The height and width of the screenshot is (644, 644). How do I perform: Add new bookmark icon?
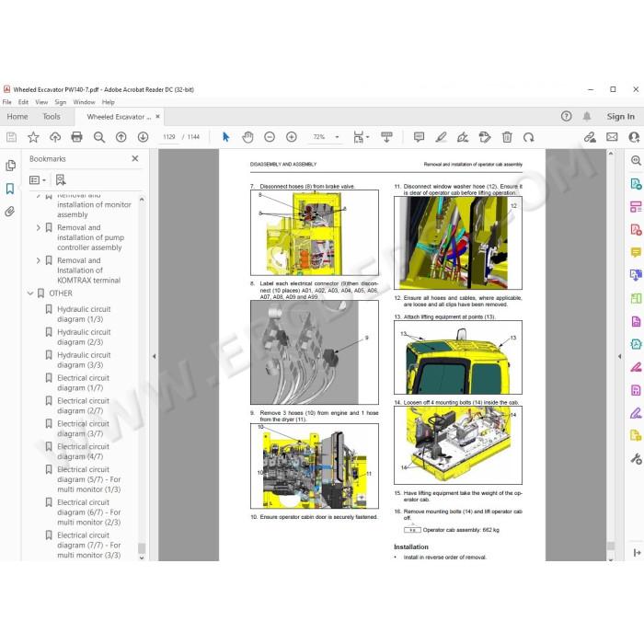click(x=61, y=180)
